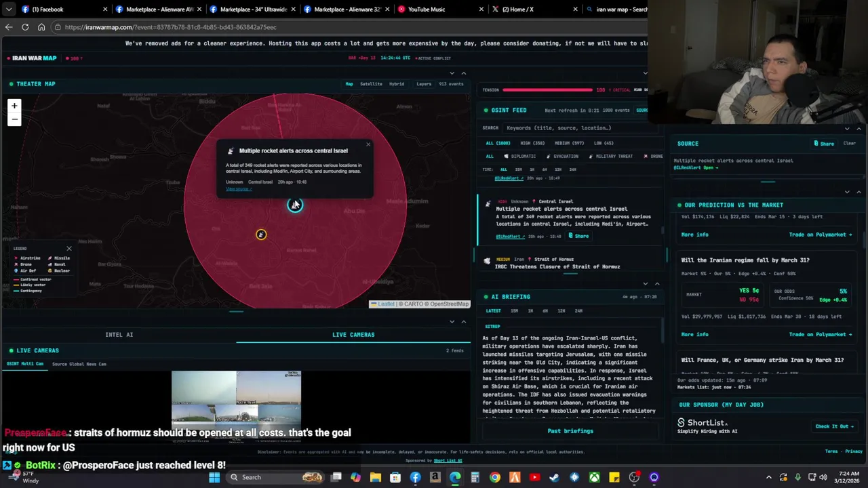Select the Map base view
868x488 pixels.
349,84
